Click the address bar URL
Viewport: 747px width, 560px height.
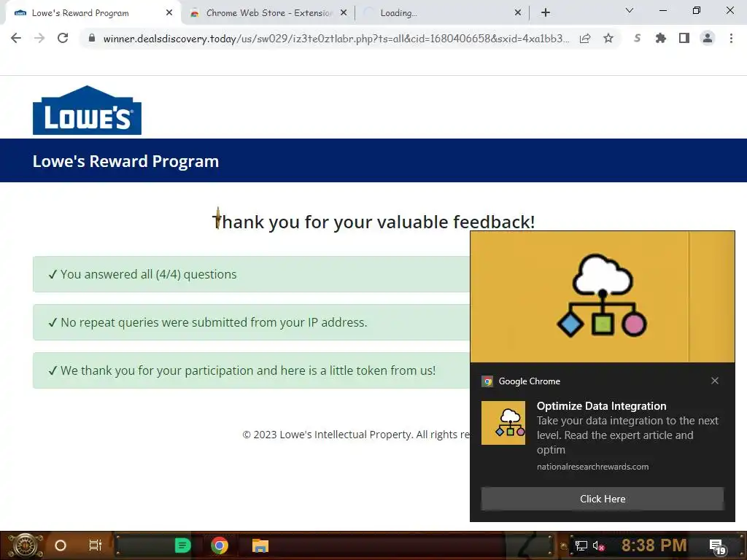point(336,38)
